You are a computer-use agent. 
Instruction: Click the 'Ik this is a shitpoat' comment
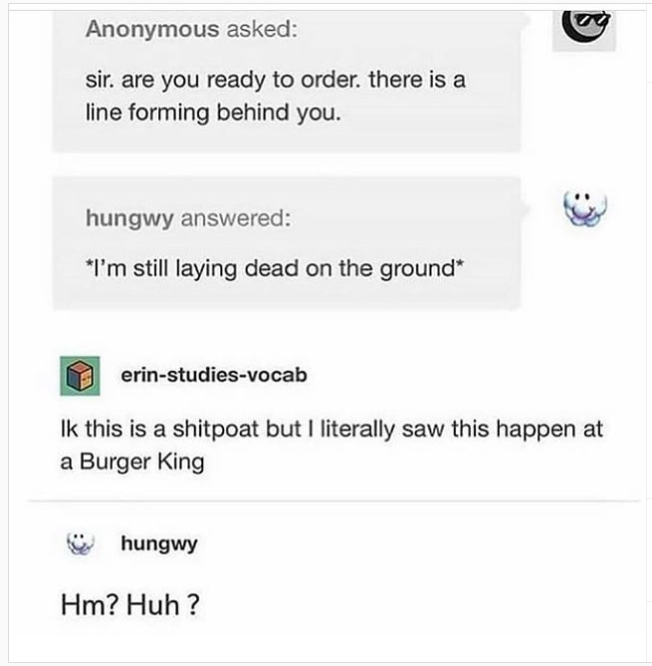click(331, 445)
